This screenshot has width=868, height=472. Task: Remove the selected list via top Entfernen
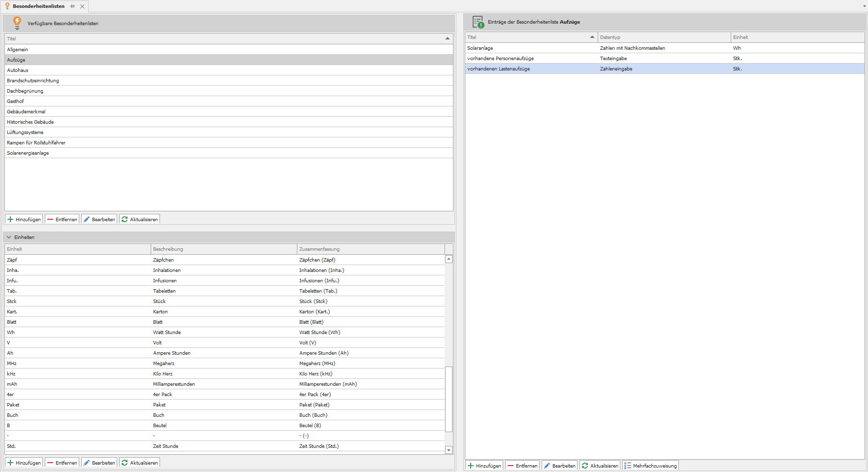62,219
